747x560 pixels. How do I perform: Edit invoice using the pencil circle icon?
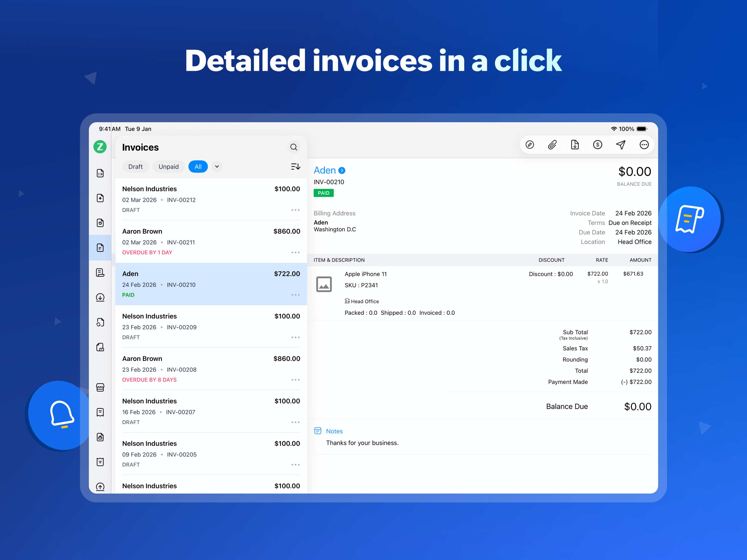(530, 145)
